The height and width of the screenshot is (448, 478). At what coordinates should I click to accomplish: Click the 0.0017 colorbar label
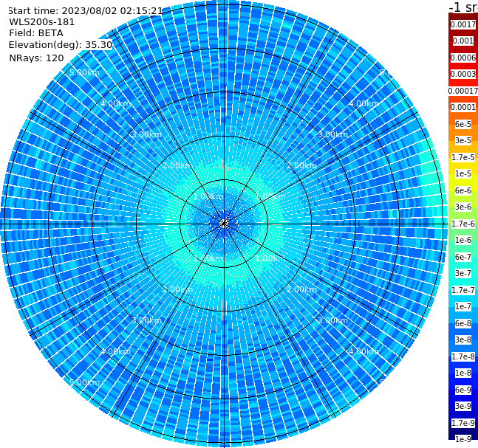(463, 24)
